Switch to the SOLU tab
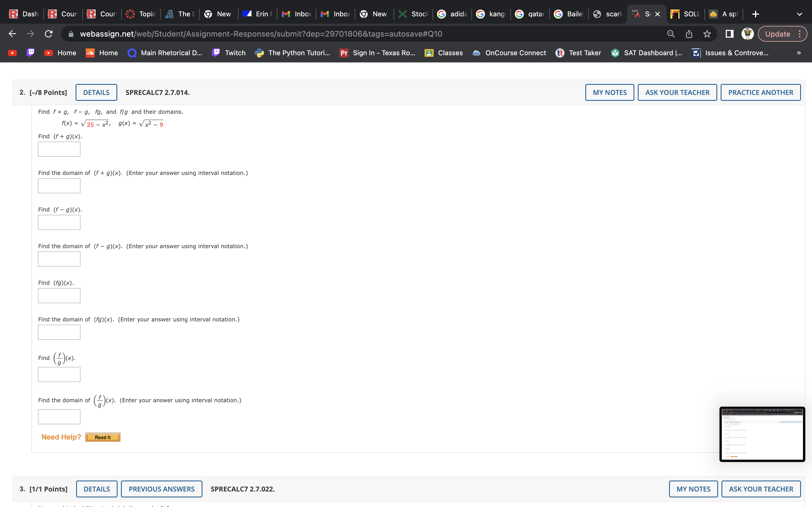812x507 pixels. click(685, 14)
